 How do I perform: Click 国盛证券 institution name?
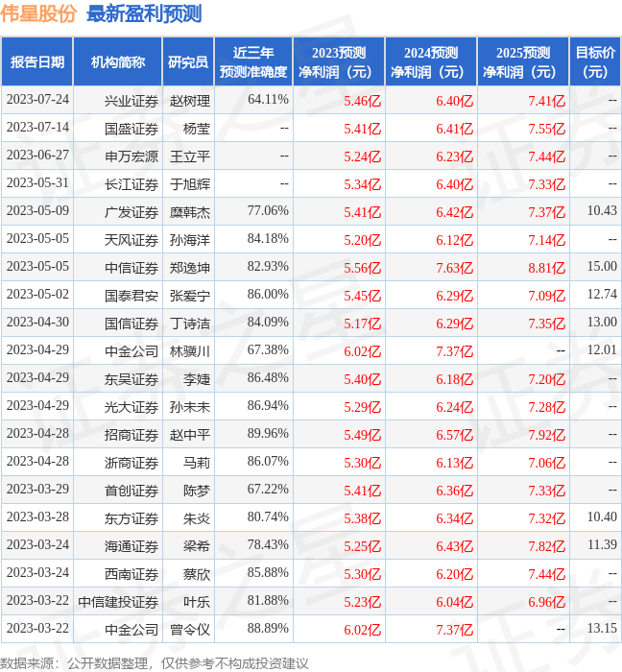[132, 129]
